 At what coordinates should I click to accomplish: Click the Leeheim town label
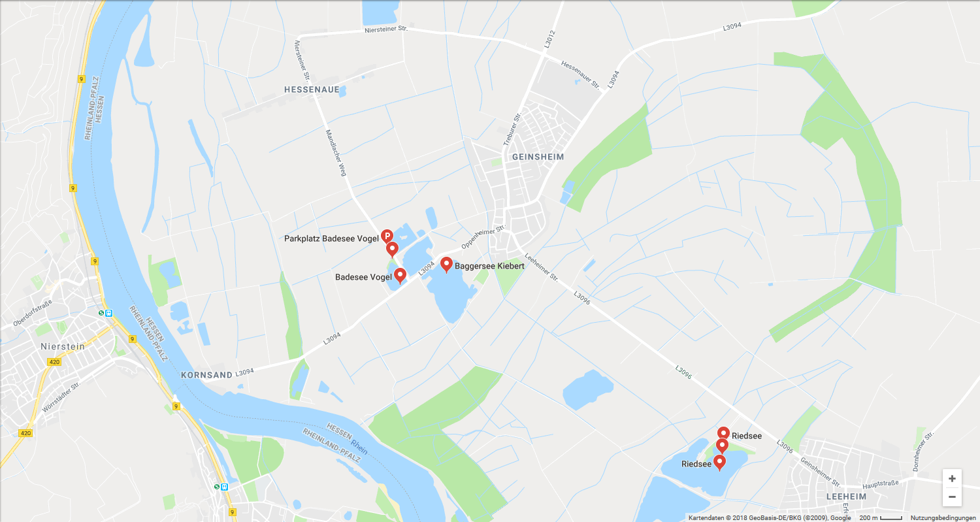(846, 497)
